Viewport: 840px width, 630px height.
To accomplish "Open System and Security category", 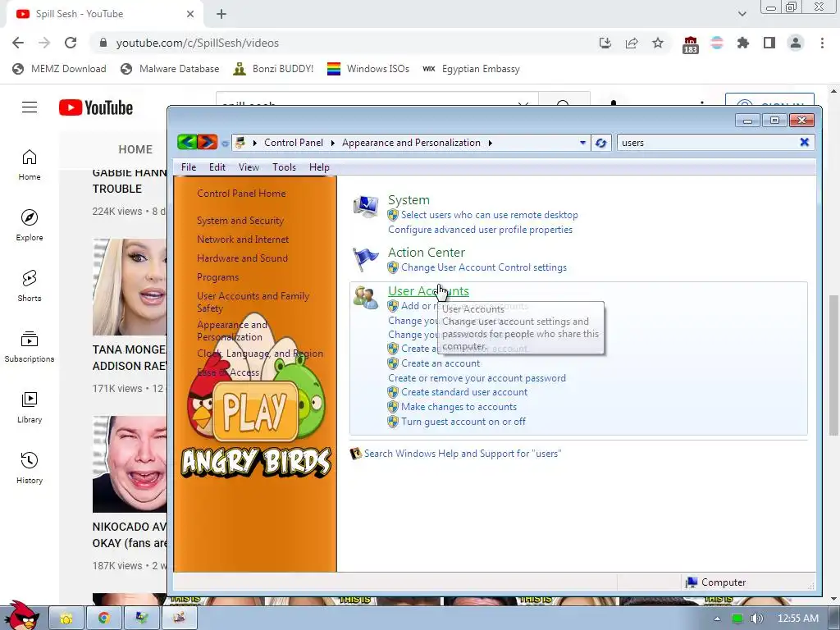I will 240,221.
